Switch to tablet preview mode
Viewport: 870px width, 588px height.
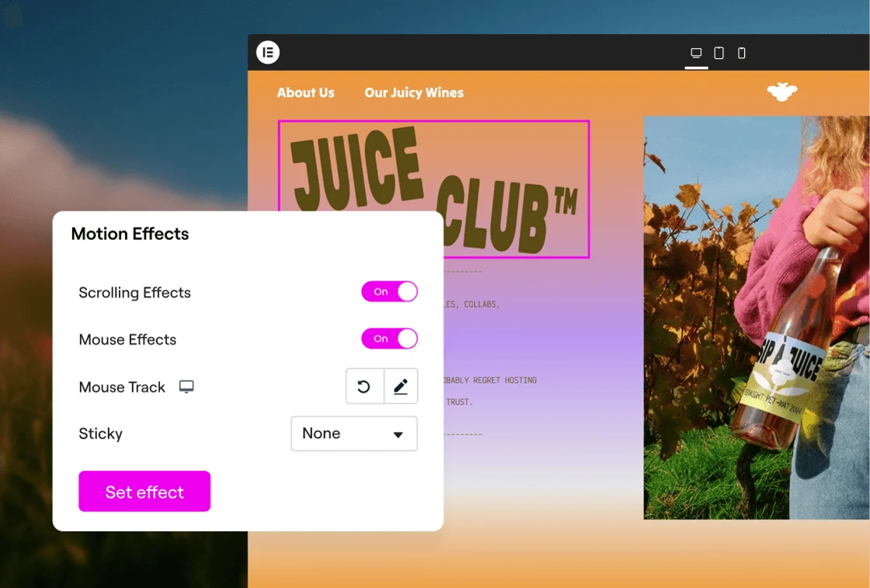click(719, 54)
